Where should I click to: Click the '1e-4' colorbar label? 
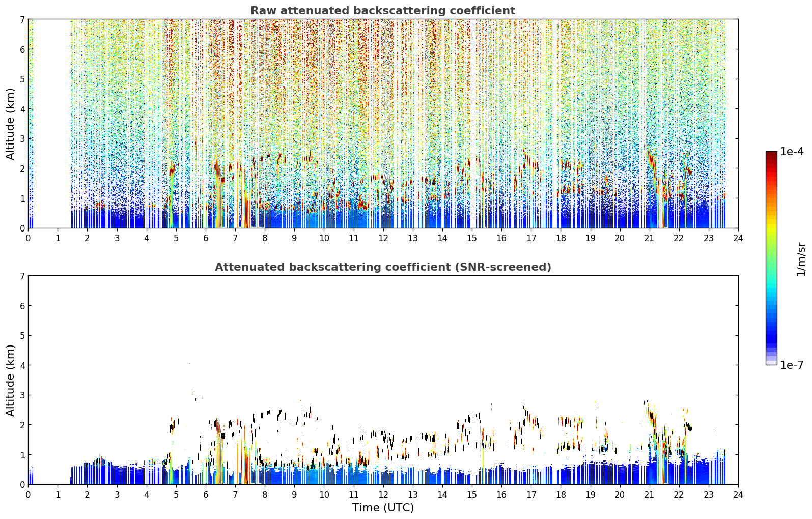click(x=792, y=152)
